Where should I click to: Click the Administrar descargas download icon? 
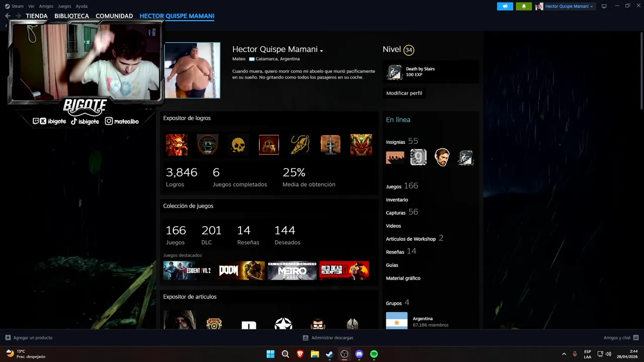[305, 338]
